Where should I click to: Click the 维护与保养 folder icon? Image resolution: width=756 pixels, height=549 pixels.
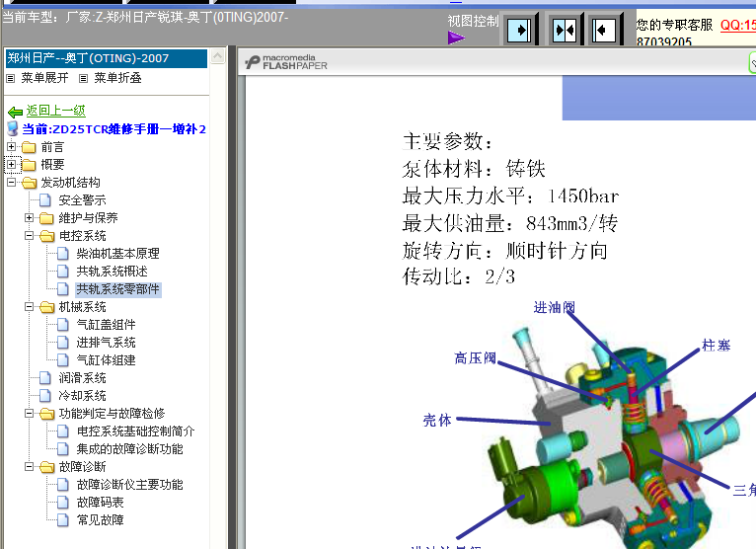pos(46,218)
